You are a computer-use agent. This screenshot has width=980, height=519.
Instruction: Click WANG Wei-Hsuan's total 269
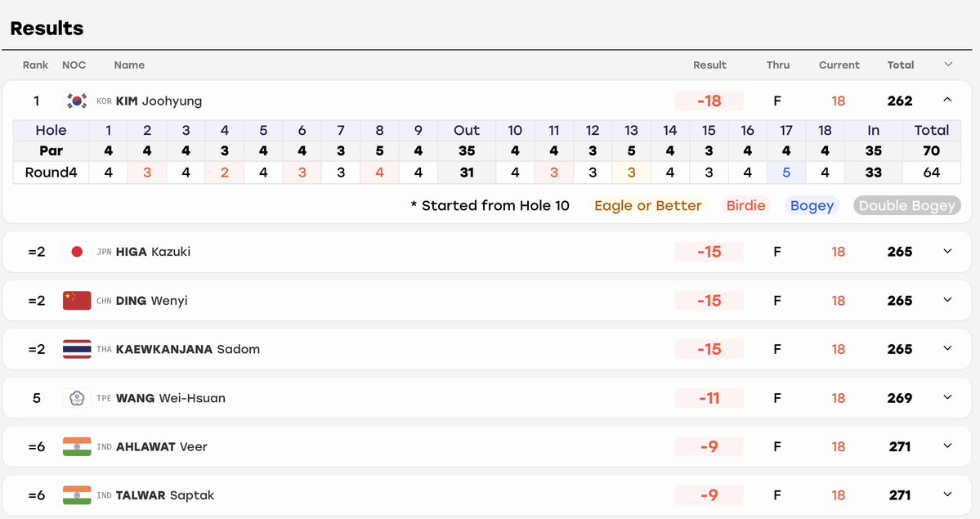[x=900, y=398]
